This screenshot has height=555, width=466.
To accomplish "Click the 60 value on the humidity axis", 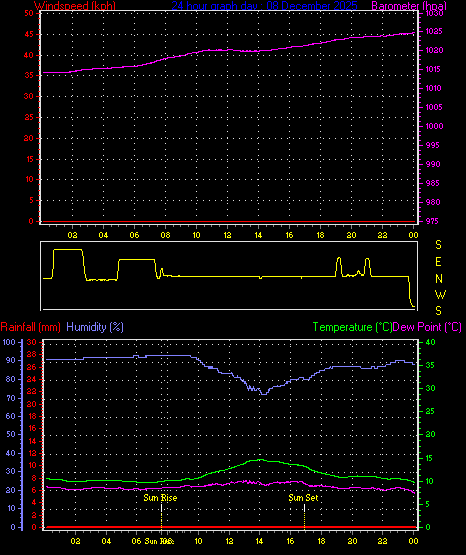I will tap(11, 416).
